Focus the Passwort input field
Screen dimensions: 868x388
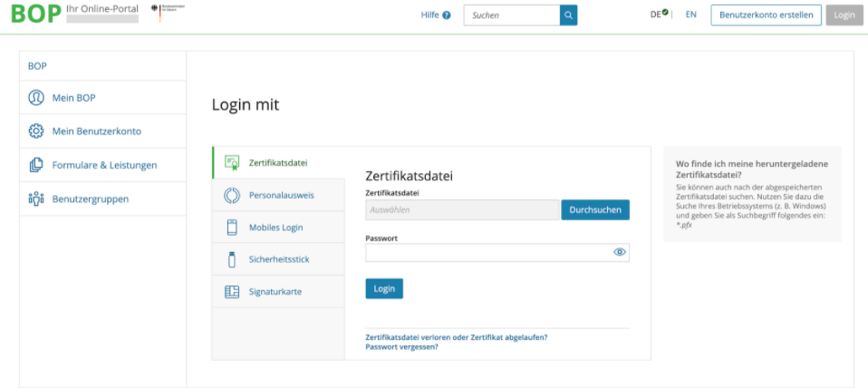(x=497, y=252)
